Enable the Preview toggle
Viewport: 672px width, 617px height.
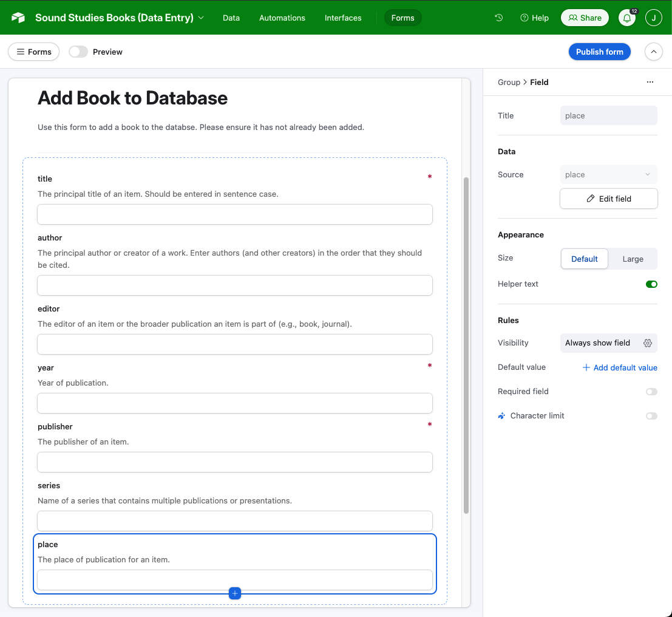click(78, 52)
